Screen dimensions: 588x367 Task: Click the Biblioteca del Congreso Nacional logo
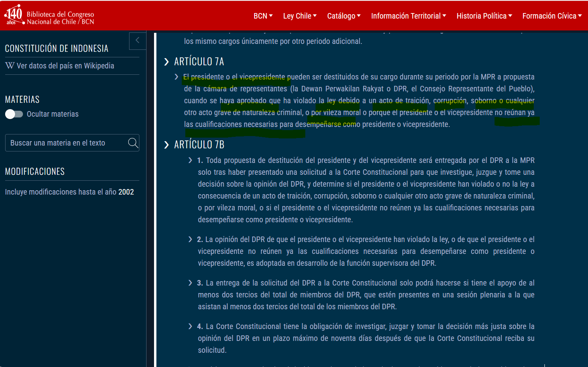coord(49,15)
